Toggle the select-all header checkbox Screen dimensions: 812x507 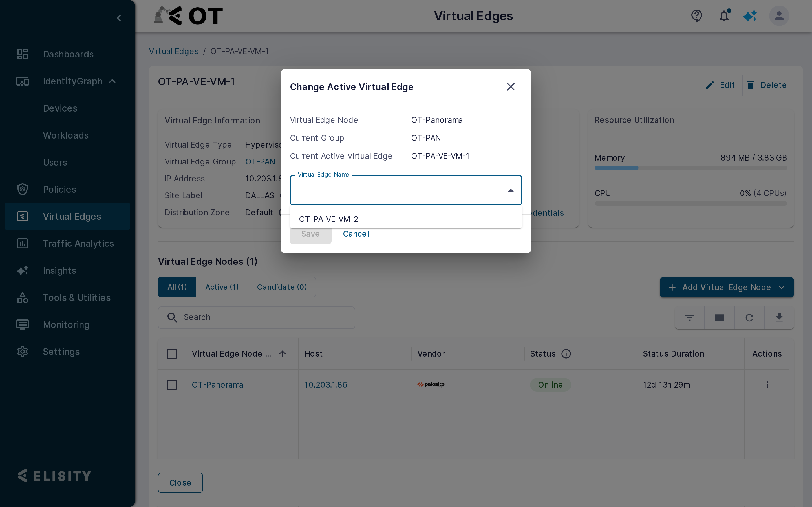tap(172, 354)
